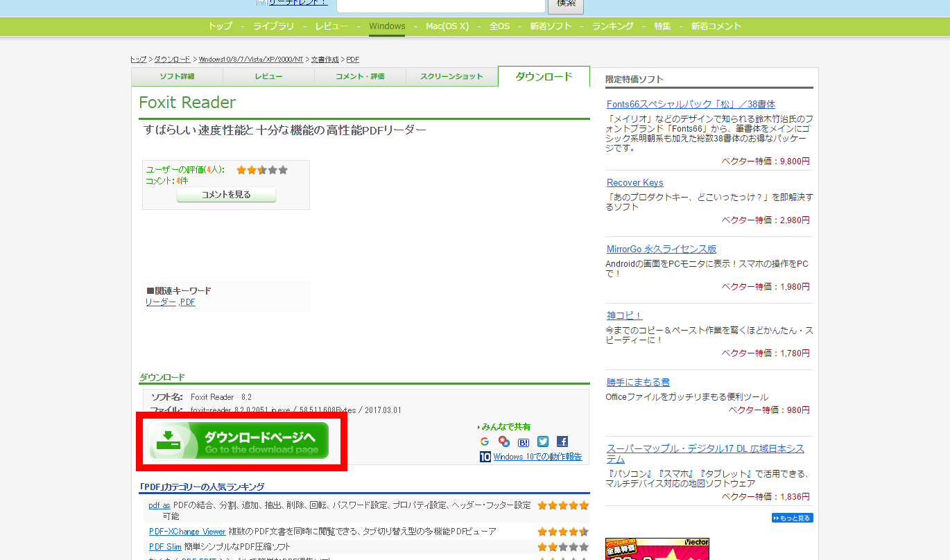
Task: Select Mac(OS X) in the navigation bar
Action: 447,26
